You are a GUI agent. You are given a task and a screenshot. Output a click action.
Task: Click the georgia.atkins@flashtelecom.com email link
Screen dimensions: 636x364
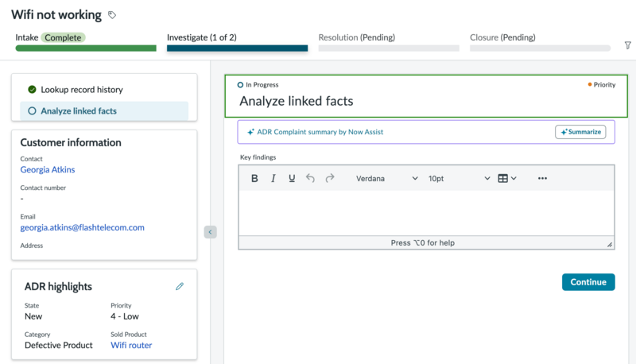tap(83, 227)
